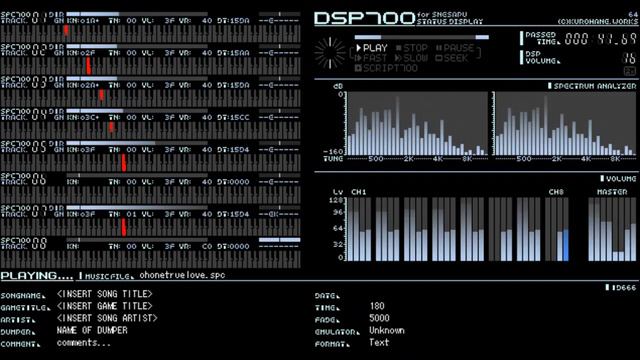Click the STOP control

(412, 48)
